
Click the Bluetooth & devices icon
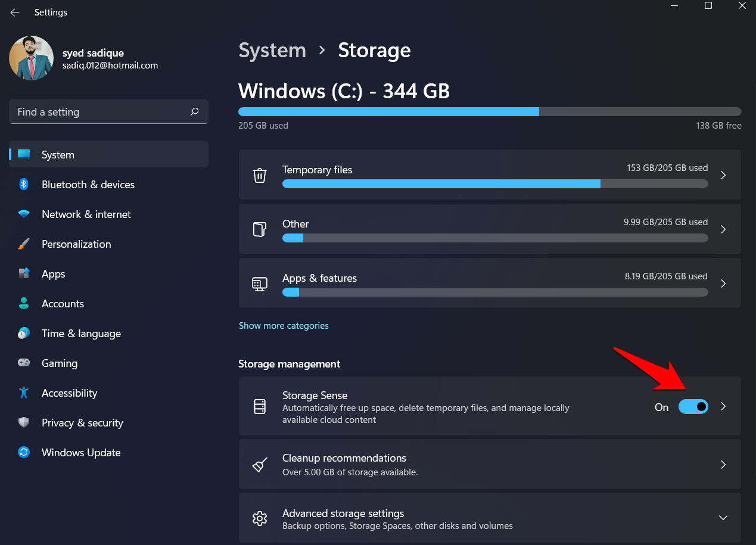pos(24,185)
